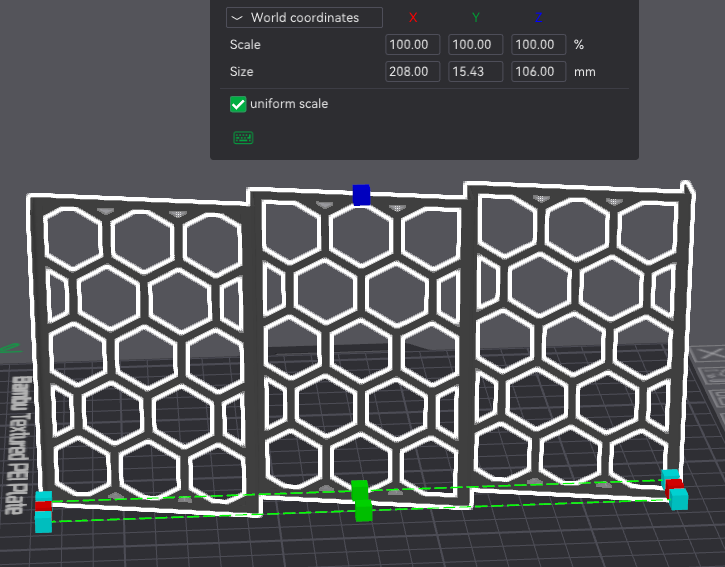Image resolution: width=725 pixels, height=567 pixels.
Task: Click the Scale Y percentage field
Action: [x=475, y=44]
